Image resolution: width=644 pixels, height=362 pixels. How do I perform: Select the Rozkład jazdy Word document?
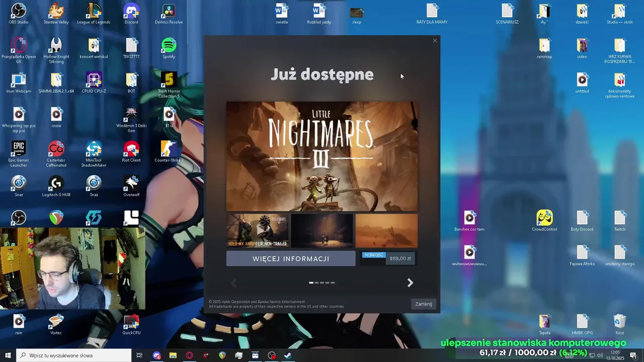pyautogui.click(x=319, y=14)
